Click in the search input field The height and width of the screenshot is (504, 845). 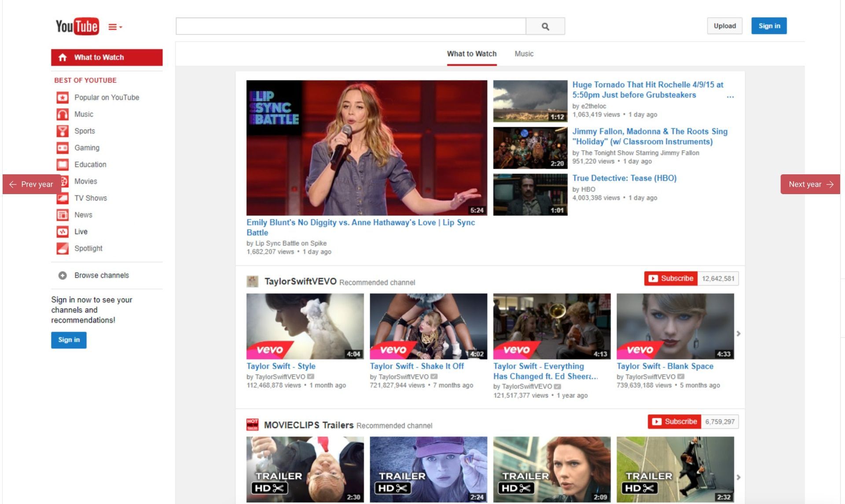pos(350,26)
